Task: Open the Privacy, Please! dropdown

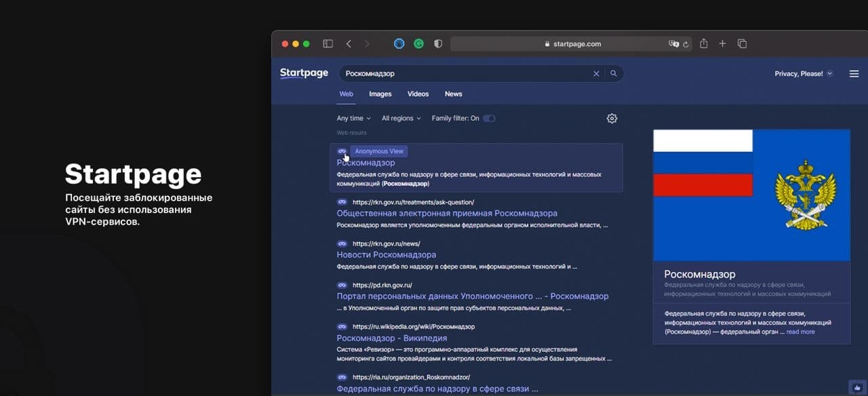Action: [x=804, y=73]
